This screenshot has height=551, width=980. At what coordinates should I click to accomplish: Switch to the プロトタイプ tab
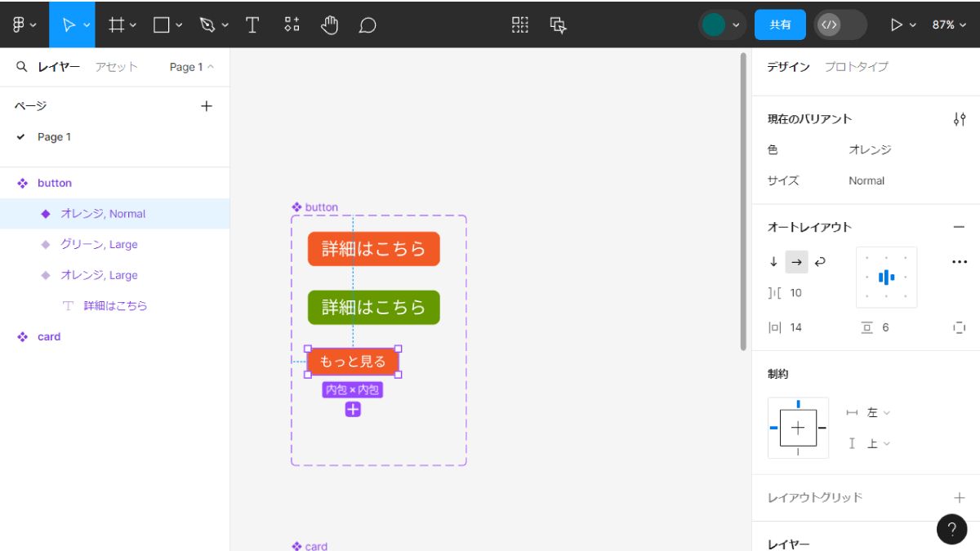[x=856, y=67]
